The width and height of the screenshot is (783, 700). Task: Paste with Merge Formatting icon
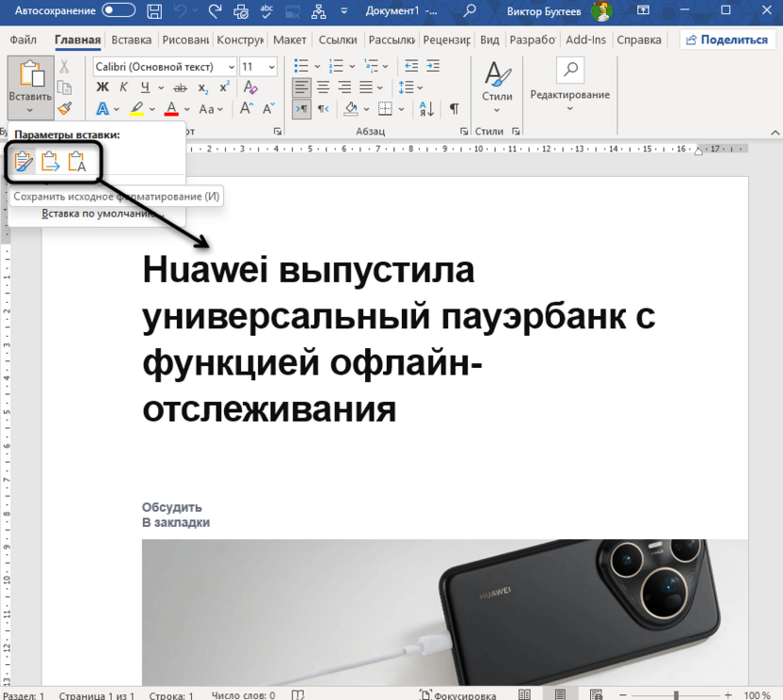(x=50, y=162)
